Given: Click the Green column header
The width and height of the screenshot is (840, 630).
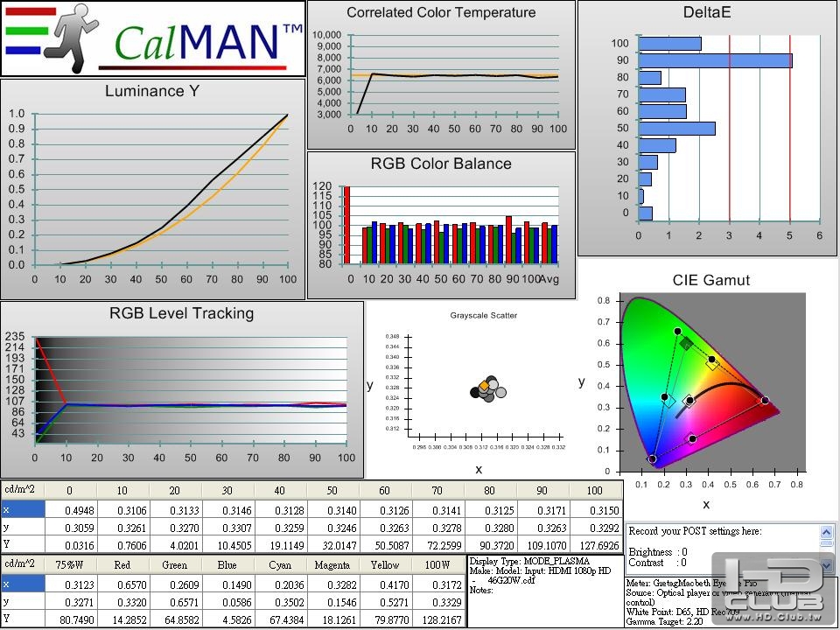Looking at the screenshot, I should click(x=175, y=564).
